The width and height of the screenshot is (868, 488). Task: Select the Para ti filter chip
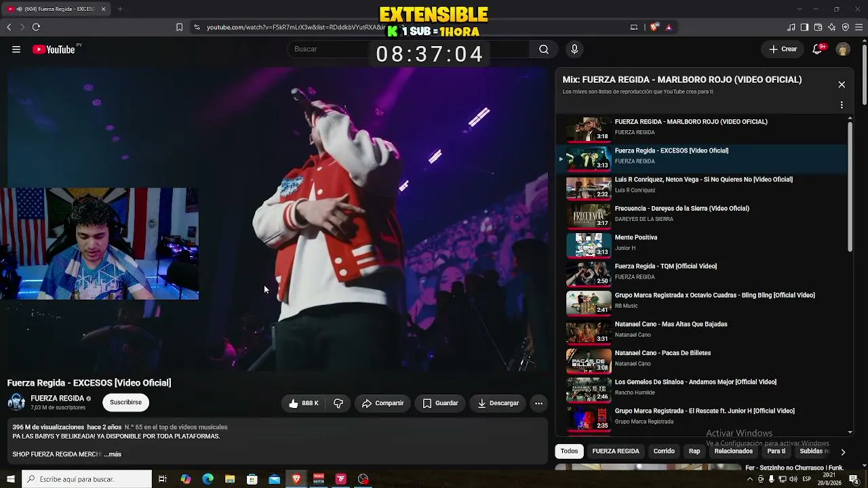776,451
